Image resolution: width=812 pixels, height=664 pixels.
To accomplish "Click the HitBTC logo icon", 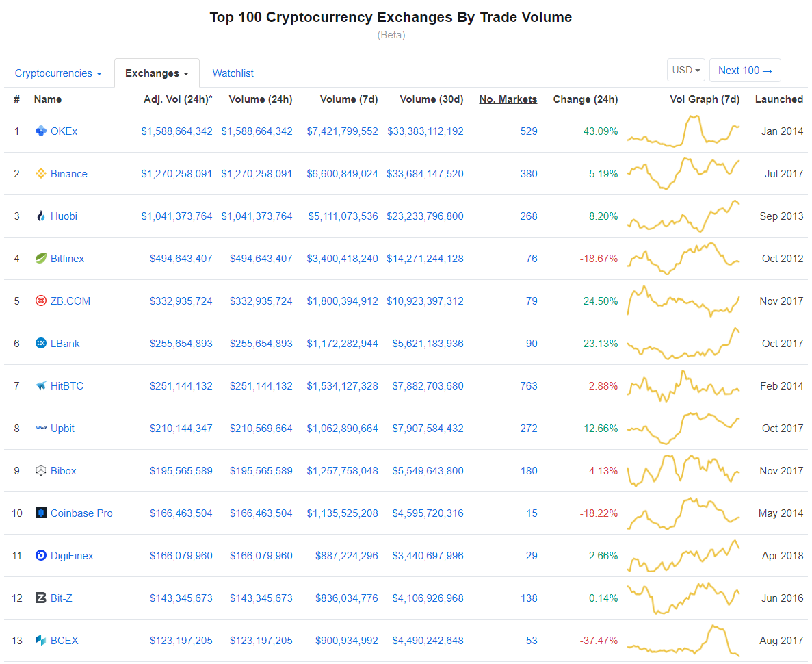I will 41,385.
